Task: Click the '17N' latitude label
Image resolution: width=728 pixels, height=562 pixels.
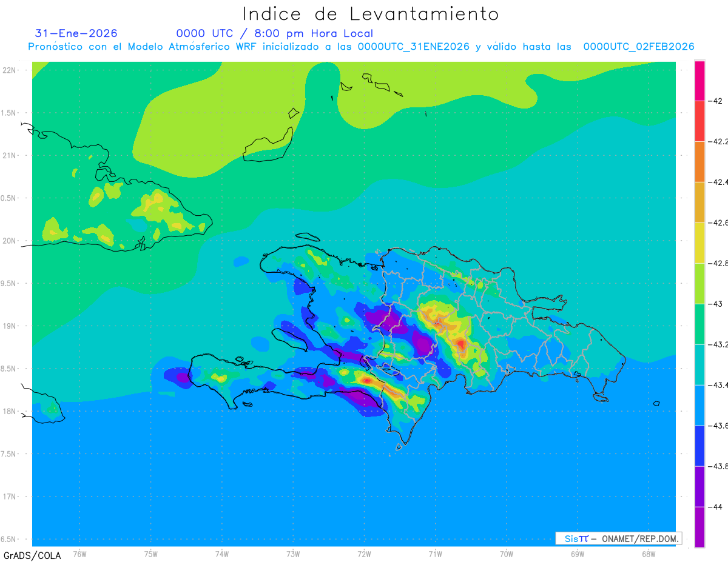Action: click(10, 497)
